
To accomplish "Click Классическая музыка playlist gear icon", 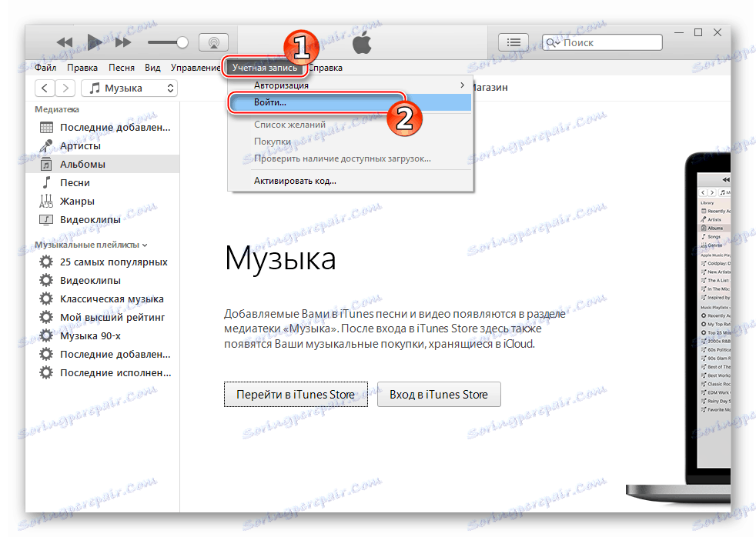I will 45,299.
